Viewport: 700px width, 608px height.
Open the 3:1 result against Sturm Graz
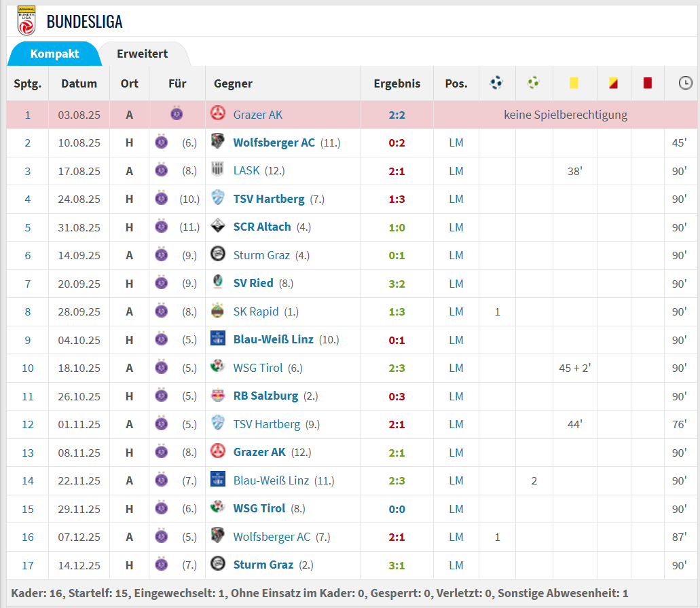tap(397, 565)
